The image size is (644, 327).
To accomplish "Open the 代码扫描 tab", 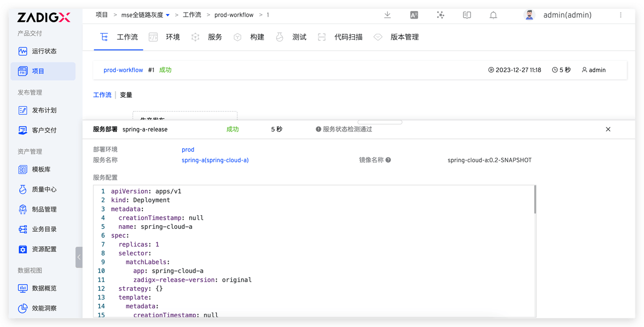I will click(348, 37).
